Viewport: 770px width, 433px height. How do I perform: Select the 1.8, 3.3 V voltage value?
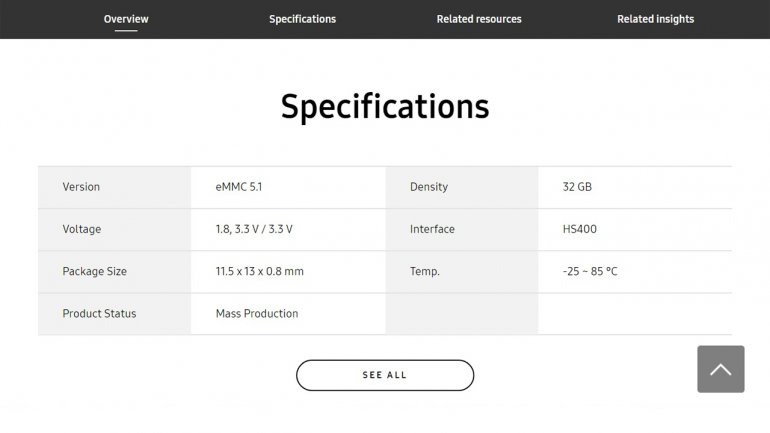pyautogui.click(x=254, y=229)
